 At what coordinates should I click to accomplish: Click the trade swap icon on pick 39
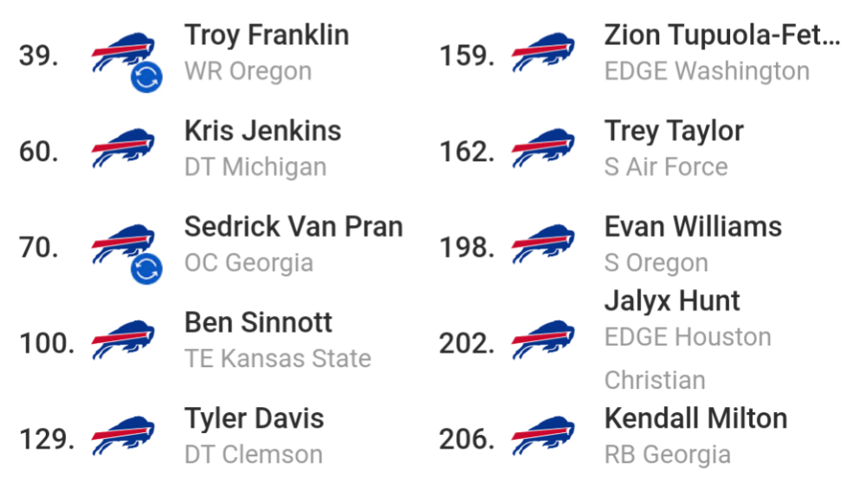coord(146,77)
